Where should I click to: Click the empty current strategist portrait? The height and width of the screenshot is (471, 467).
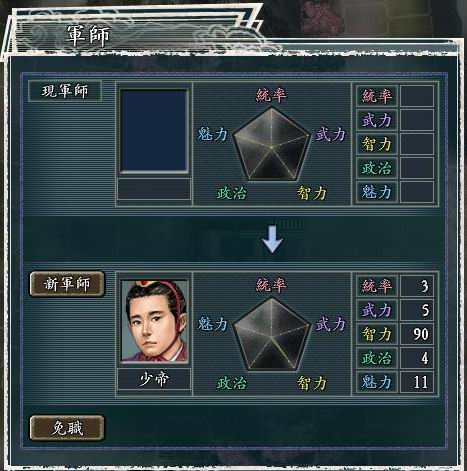coord(154,131)
